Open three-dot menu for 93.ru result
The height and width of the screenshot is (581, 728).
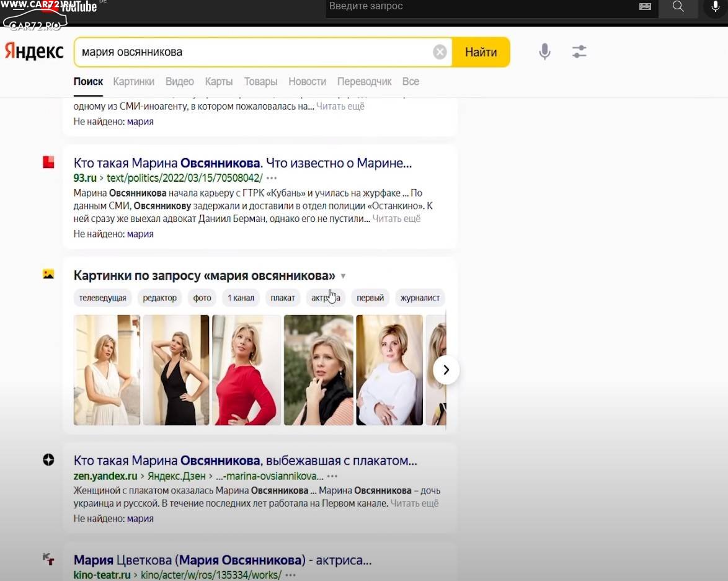click(271, 178)
